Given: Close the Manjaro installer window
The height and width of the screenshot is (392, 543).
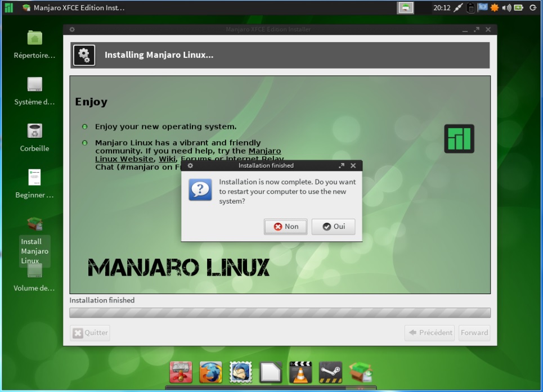Looking at the screenshot, I should coord(488,29).
